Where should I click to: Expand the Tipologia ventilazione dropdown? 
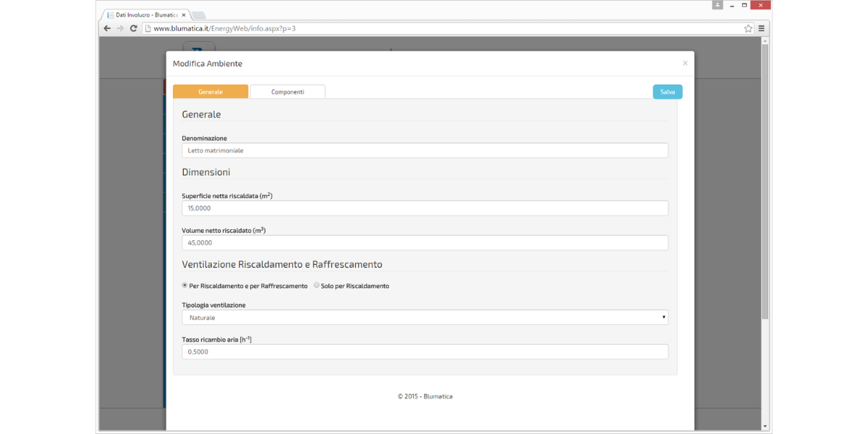click(x=425, y=318)
